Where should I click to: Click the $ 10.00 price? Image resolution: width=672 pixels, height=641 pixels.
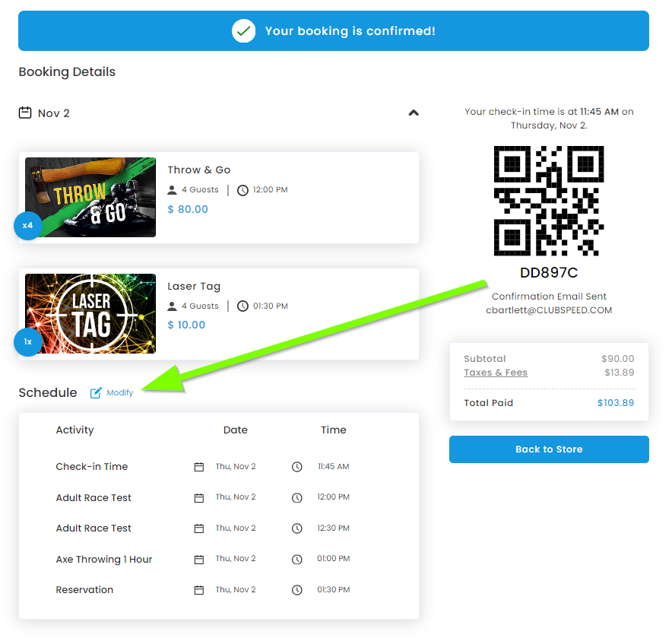186,325
